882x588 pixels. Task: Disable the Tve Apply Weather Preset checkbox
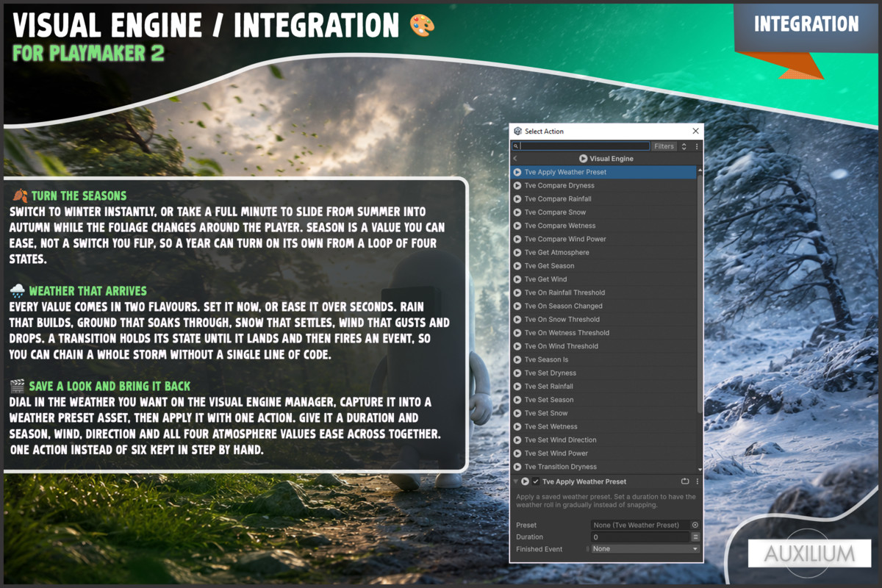coord(536,481)
